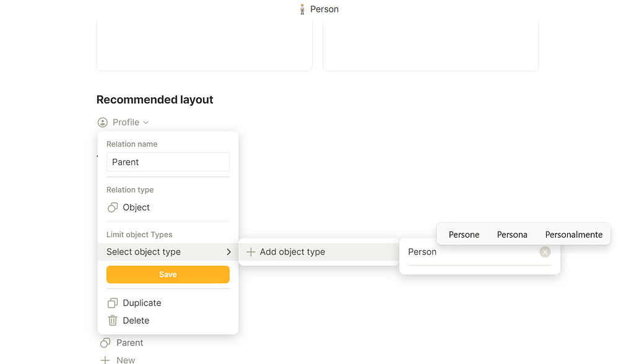
Task: Click the chevron arrow beside Select object type
Action: [228, 252]
